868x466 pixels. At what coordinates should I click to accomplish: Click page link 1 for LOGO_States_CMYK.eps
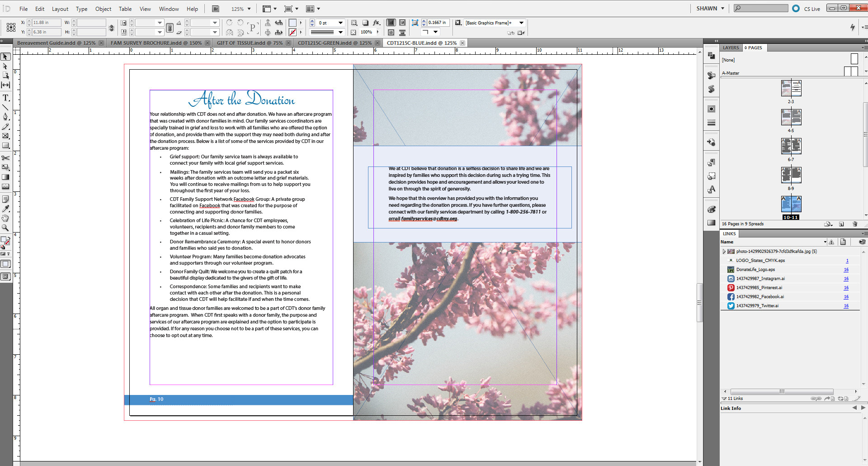point(847,261)
